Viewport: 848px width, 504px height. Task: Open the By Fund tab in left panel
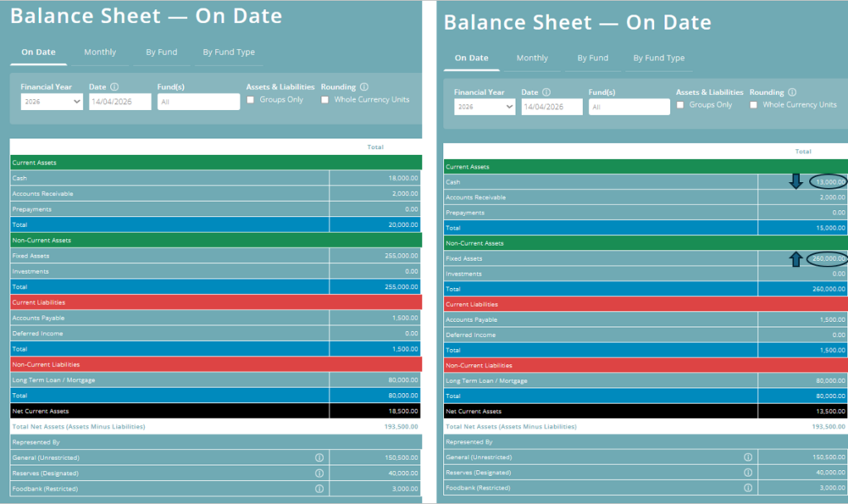161,52
